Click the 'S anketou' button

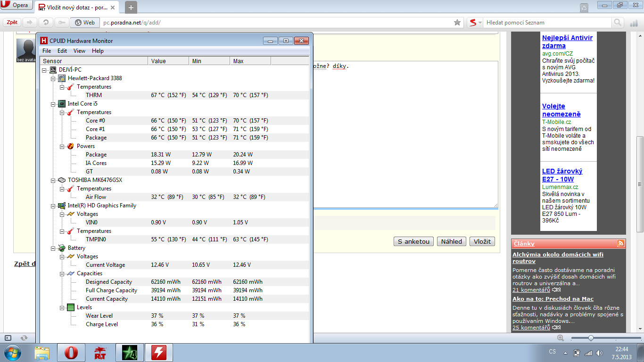pyautogui.click(x=413, y=241)
